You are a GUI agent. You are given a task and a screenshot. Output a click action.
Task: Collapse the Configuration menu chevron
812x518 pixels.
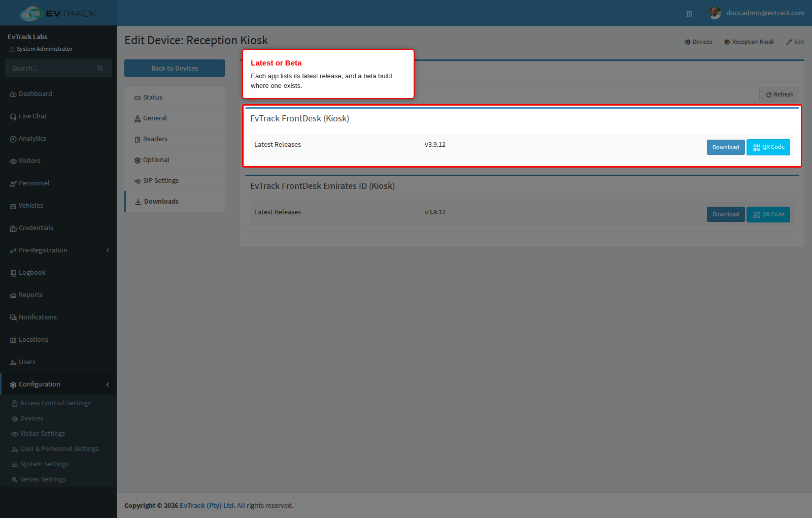click(108, 384)
